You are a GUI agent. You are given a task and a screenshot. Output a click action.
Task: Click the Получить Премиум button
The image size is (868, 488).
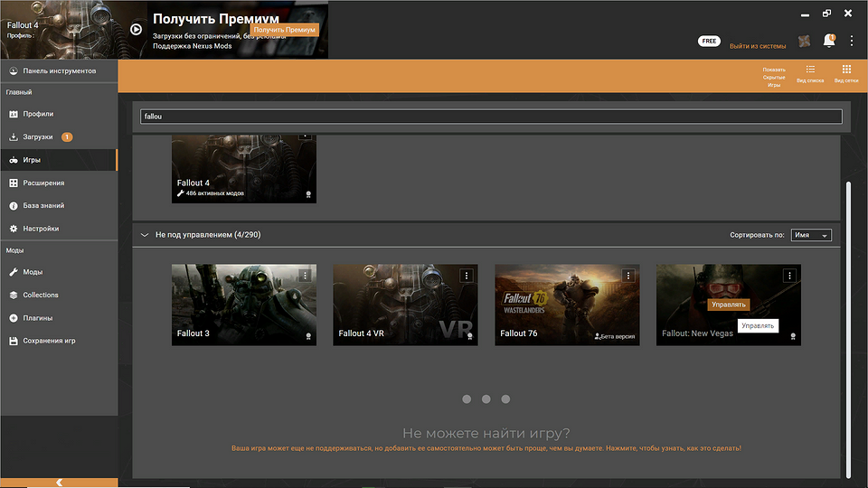click(x=285, y=30)
